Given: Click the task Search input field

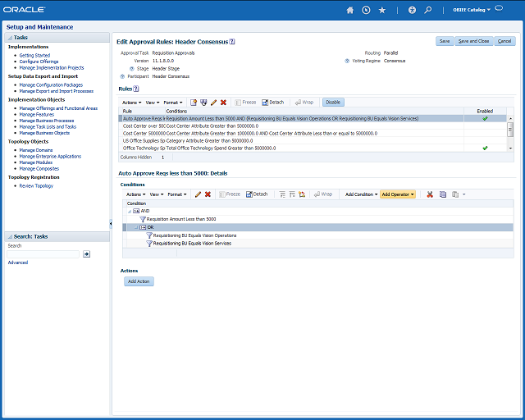Looking at the screenshot, I should (43, 254).
